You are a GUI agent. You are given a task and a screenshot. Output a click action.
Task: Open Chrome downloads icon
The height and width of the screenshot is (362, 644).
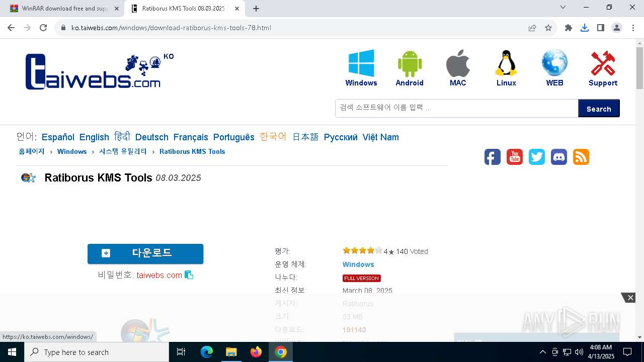click(585, 28)
